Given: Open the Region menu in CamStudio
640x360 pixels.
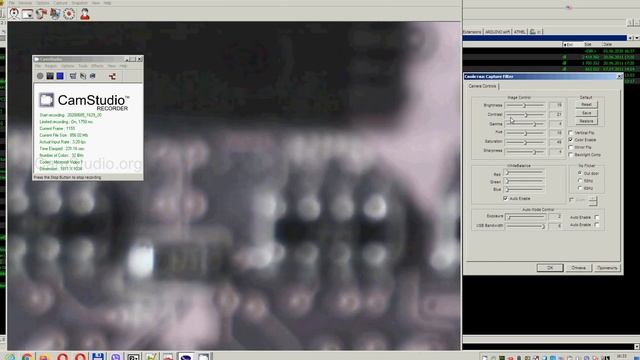Looking at the screenshot, I should (x=51, y=66).
